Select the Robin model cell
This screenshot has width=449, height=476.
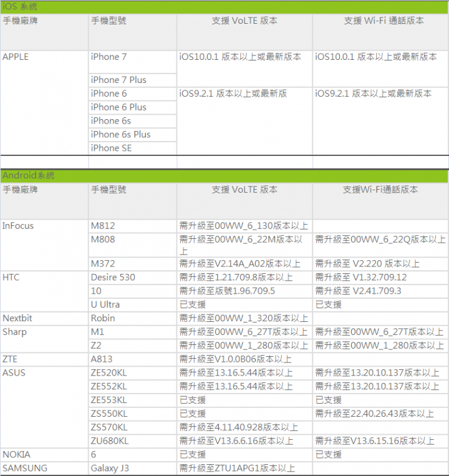133,318
